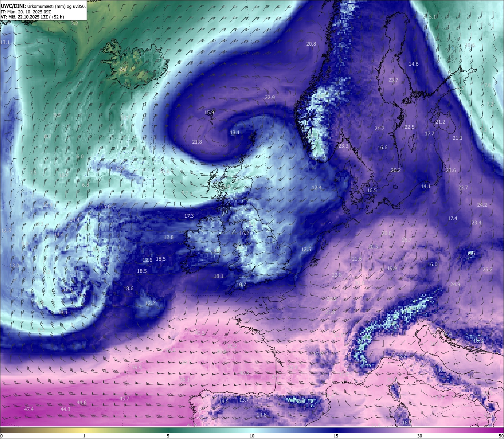Click the 14.5 value over Spain

click(224, 401)
